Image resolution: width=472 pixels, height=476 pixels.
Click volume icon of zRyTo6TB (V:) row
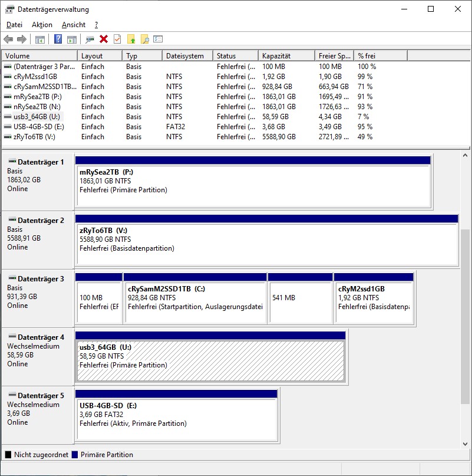pos(8,137)
